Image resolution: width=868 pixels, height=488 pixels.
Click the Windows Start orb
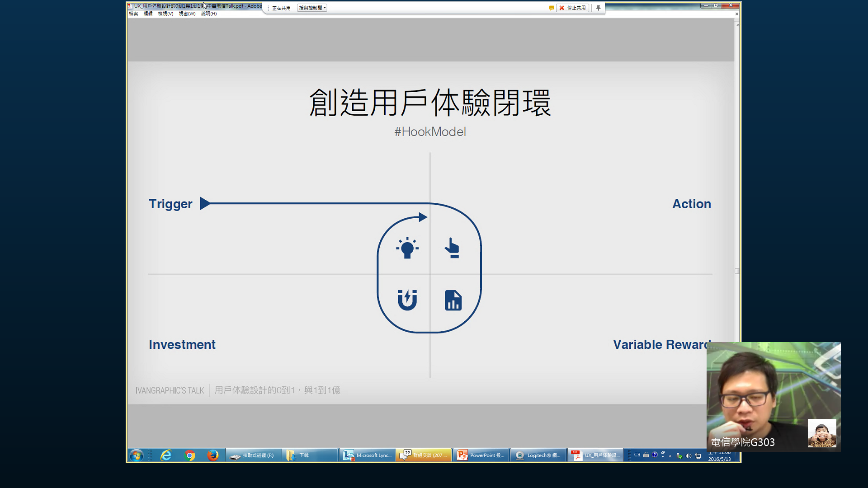[136, 455]
